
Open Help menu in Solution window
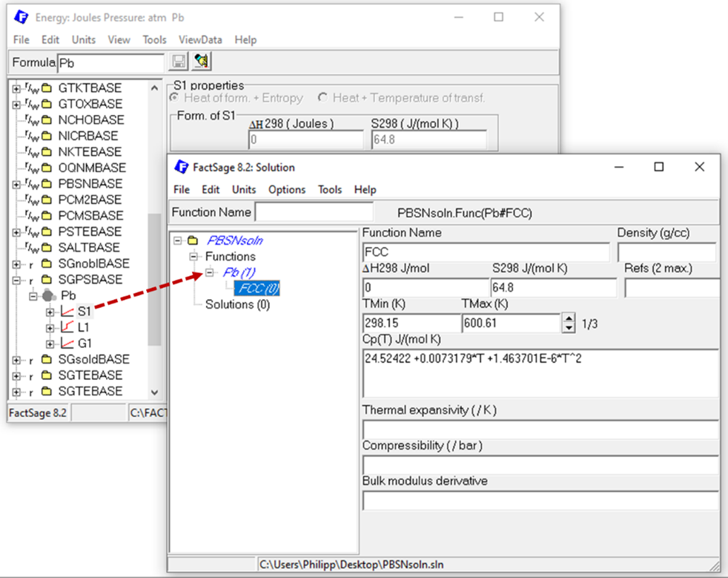(365, 189)
